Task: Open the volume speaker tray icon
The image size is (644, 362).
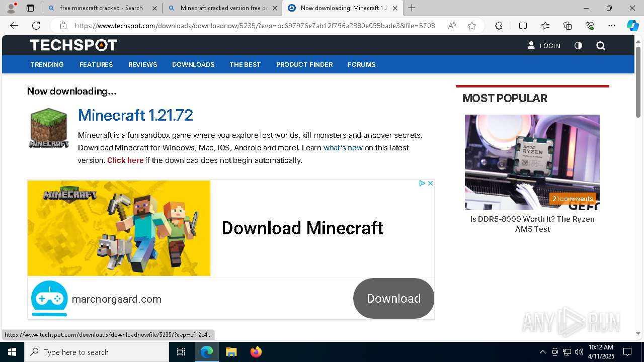Action: [579, 352]
